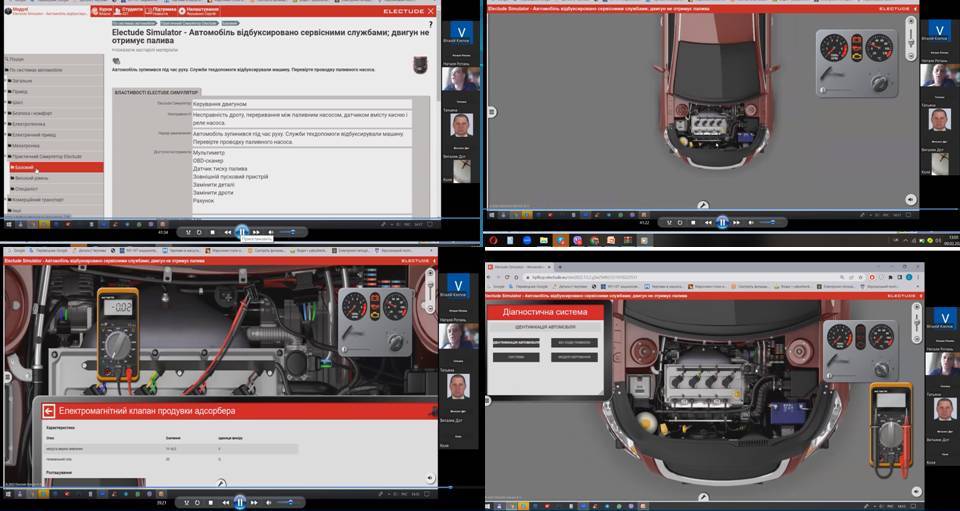Click the warning lights cluster in top-view car simulator

tap(857, 47)
